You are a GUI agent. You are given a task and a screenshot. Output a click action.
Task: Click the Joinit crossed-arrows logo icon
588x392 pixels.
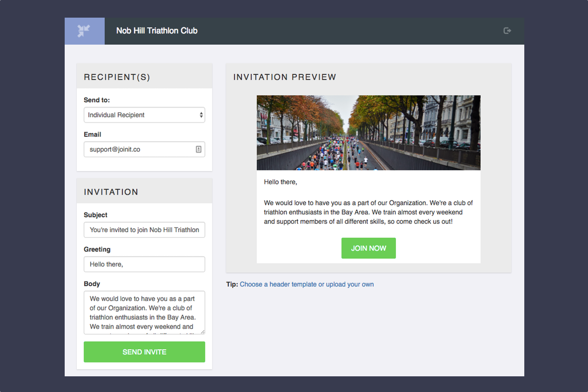[x=84, y=30]
